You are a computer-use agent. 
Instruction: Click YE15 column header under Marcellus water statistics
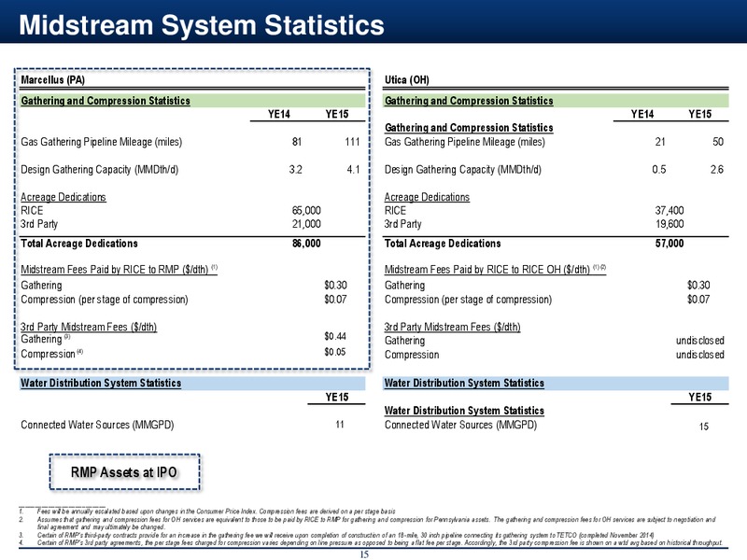point(337,398)
